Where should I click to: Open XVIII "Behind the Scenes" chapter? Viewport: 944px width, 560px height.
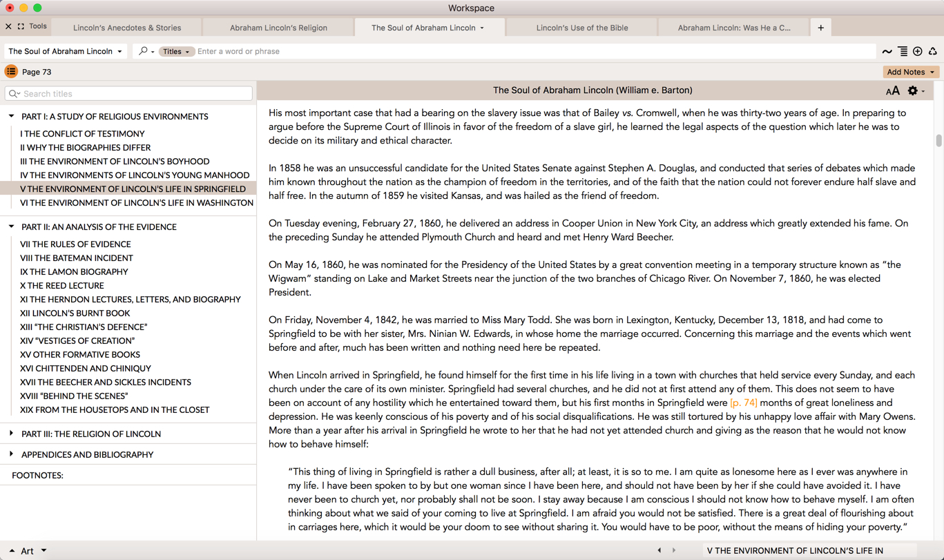74,396
